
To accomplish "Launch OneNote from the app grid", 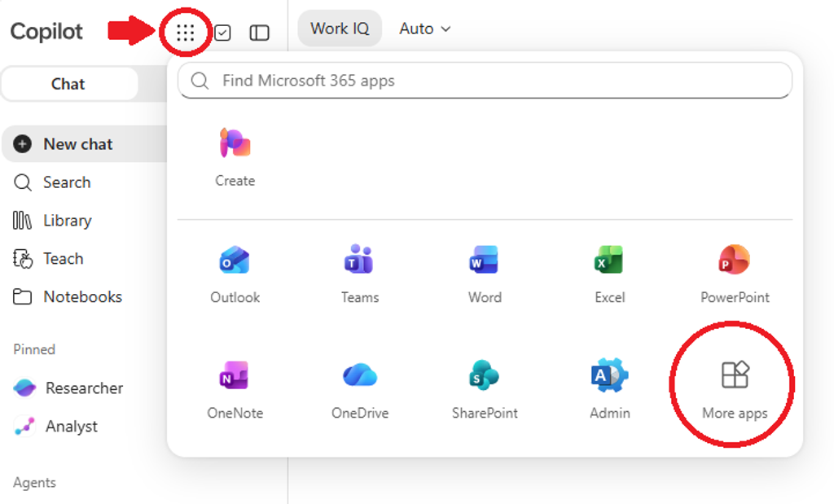I will pos(235,390).
